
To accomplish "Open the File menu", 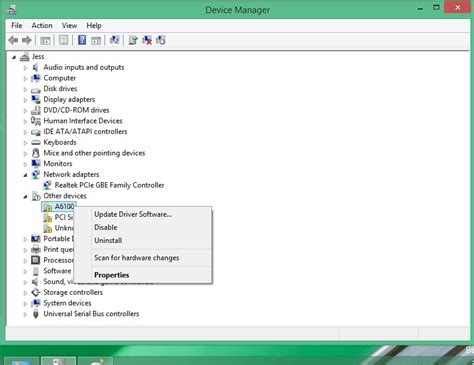I will 17,26.
